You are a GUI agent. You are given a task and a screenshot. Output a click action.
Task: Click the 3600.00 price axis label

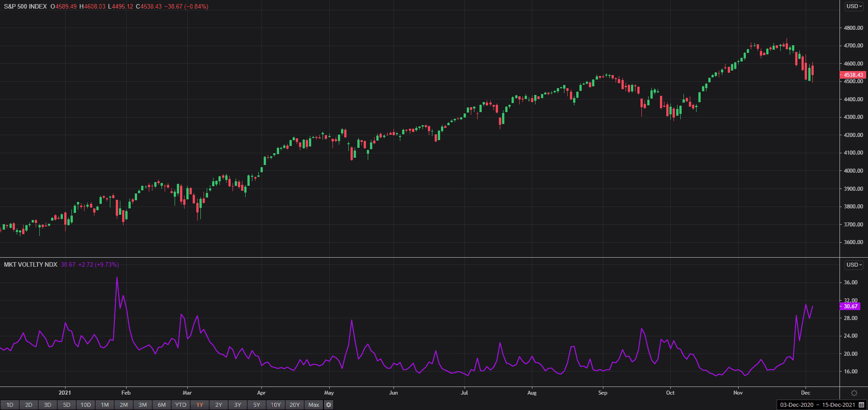coord(854,242)
